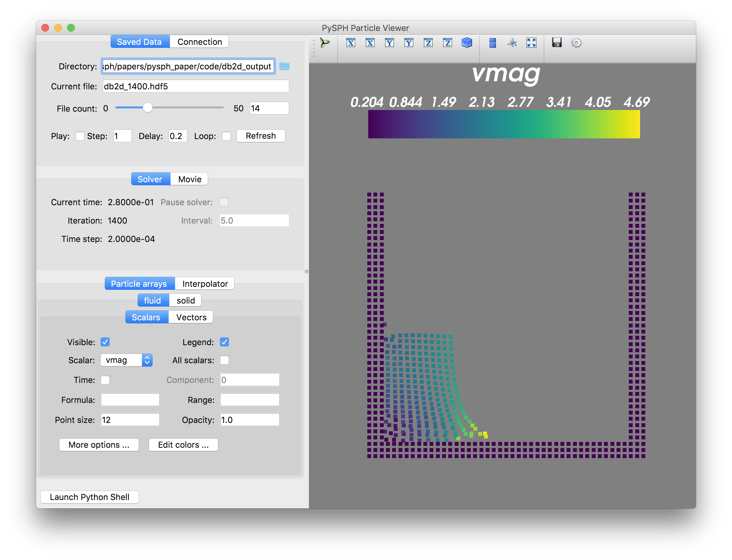Click the toolbar drag handle dots

click(x=314, y=48)
